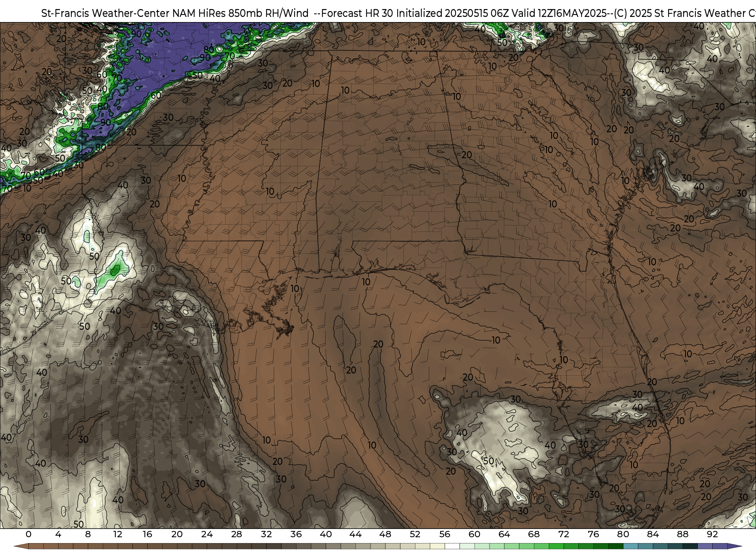Click colorbar tick label 52
Image resolution: width=756 pixels, height=551 pixels.
[415, 534]
